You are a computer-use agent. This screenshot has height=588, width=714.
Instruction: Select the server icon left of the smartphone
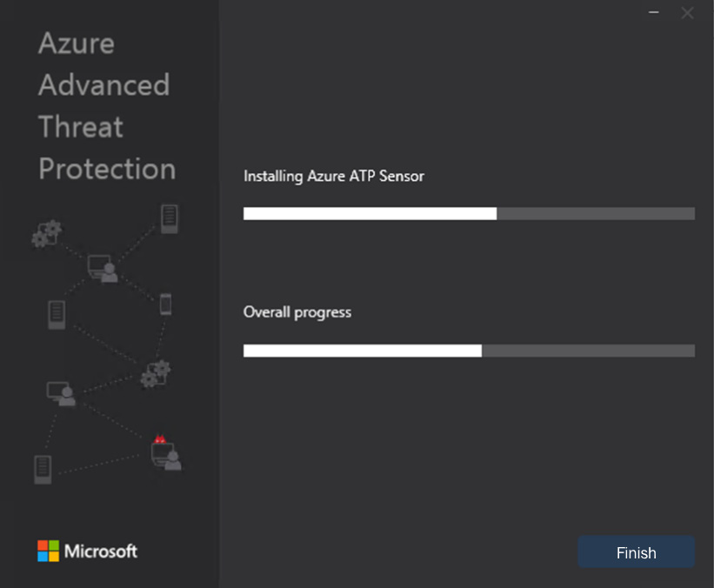pos(57,313)
